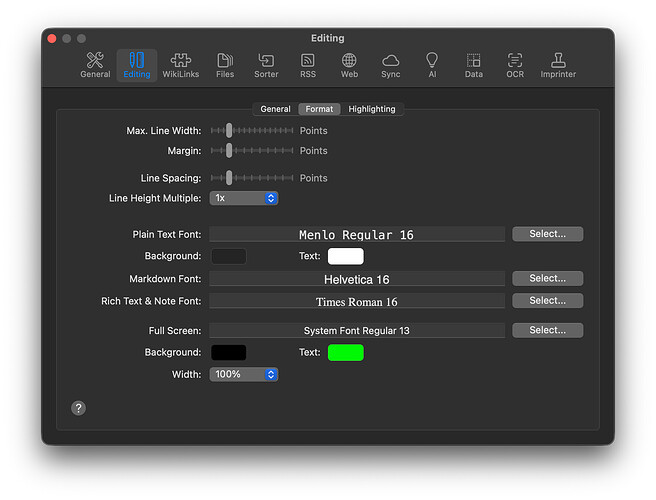Open the Data preferences pane

[473, 65]
